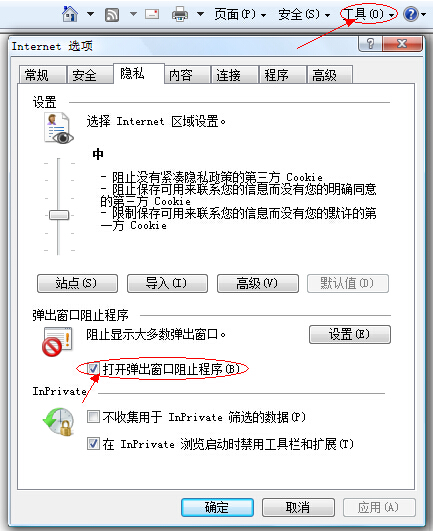Image resolution: width=433 pixels, height=531 pixels.
Task: Click the InPrivate clock and lock icon
Action: pyautogui.click(x=59, y=422)
